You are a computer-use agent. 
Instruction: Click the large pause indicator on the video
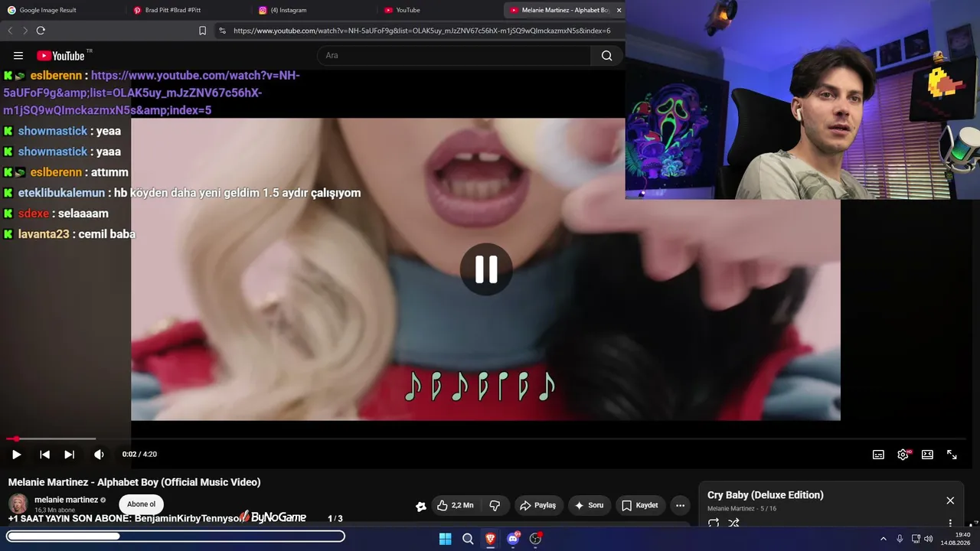(486, 269)
